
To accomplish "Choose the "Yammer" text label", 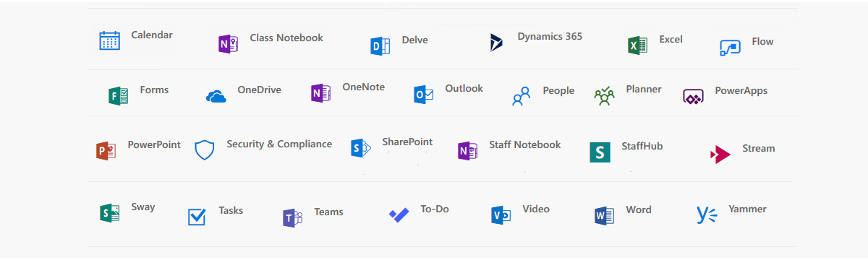I will [748, 209].
